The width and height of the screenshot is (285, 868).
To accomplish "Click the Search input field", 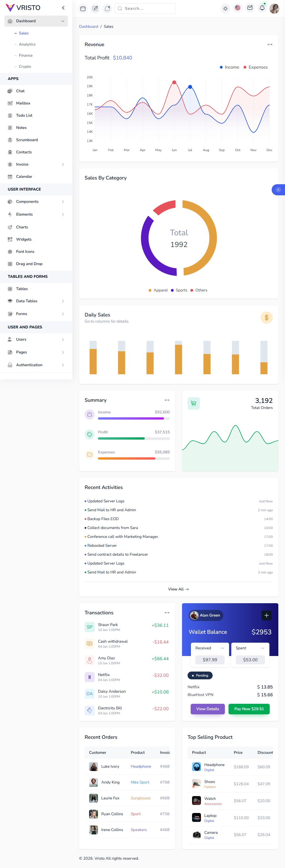I will [145, 8].
